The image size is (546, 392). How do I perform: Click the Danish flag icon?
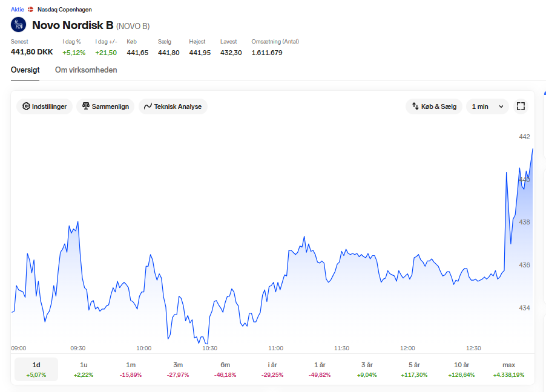pos(31,10)
